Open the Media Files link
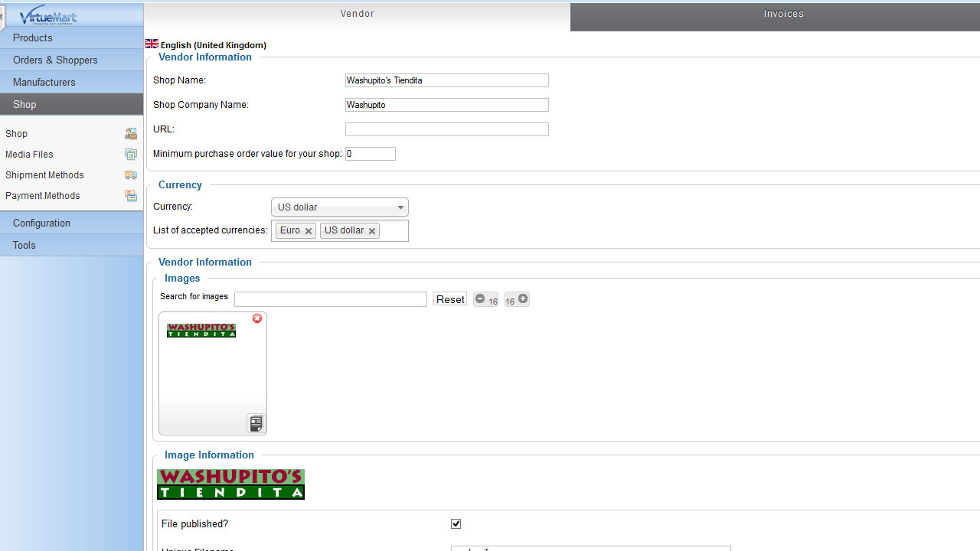The width and height of the screenshot is (980, 551). click(29, 155)
